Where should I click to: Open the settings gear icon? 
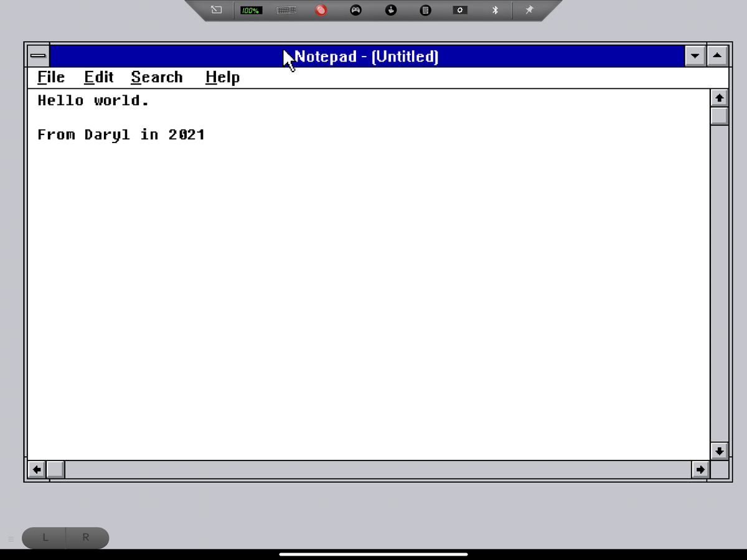459,10
